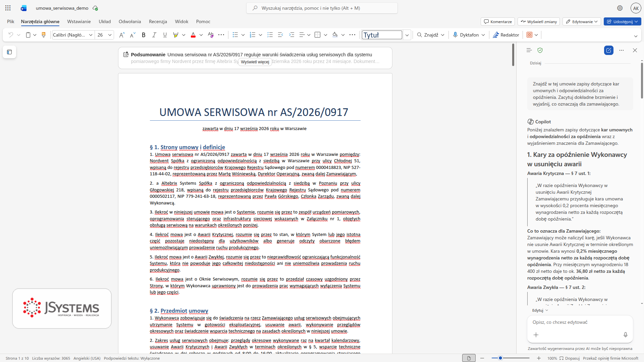Screen dimensions: 644x362
Task: Click the shading paint bucket icon
Action: pos(335,35)
